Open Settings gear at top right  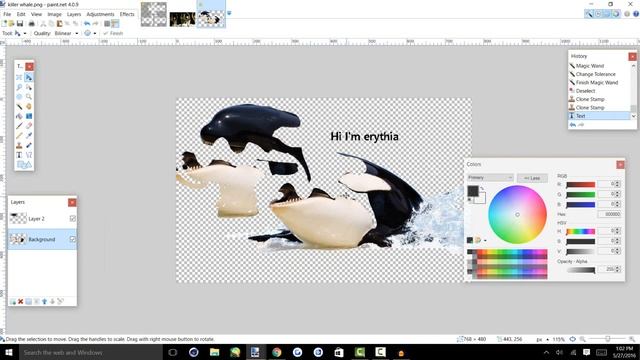pos(627,14)
